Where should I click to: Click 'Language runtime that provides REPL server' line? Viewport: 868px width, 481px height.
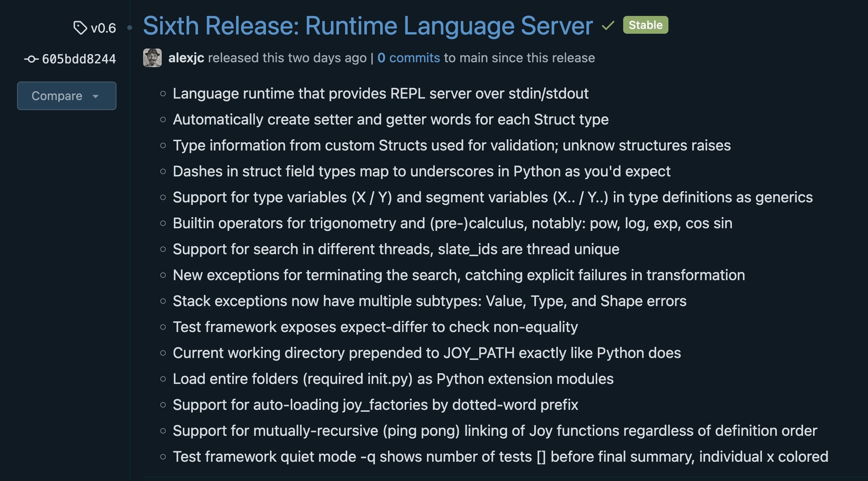[381, 94]
